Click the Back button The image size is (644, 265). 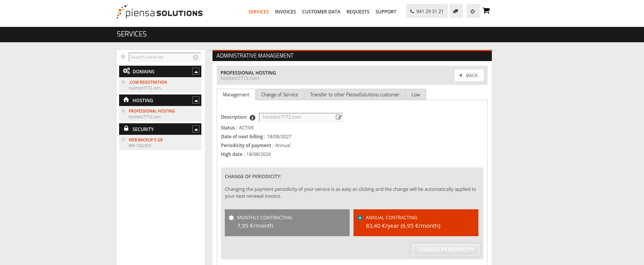(469, 75)
